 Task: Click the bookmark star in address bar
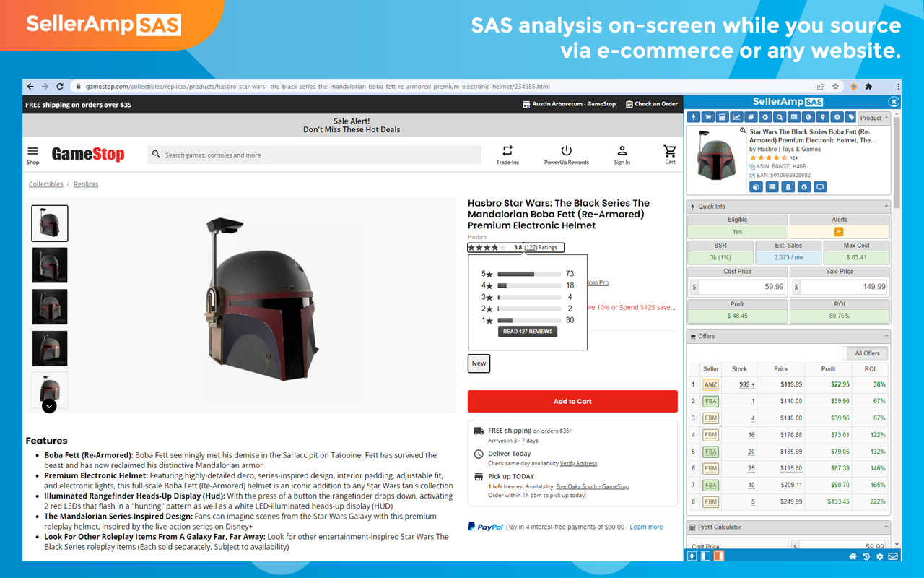tap(835, 86)
